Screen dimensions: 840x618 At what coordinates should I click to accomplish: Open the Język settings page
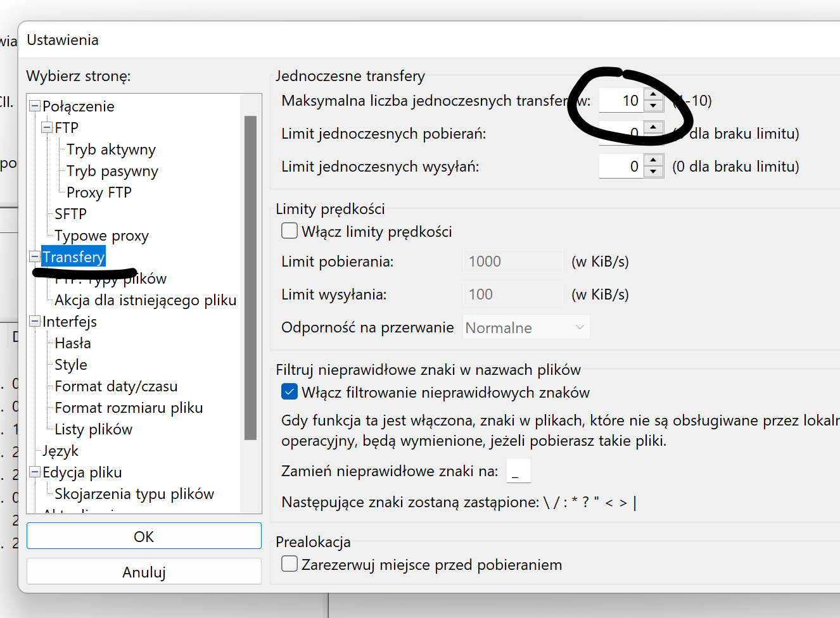[60, 451]
